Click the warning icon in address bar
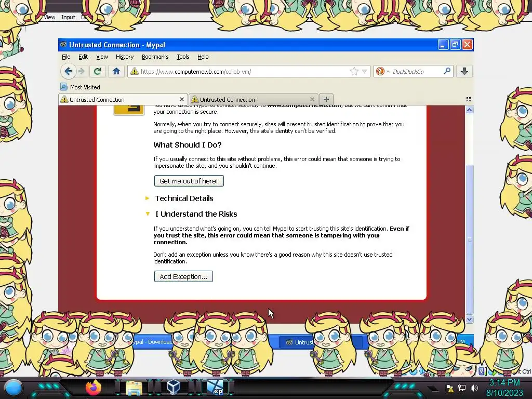532x399 pixels. 135,71
